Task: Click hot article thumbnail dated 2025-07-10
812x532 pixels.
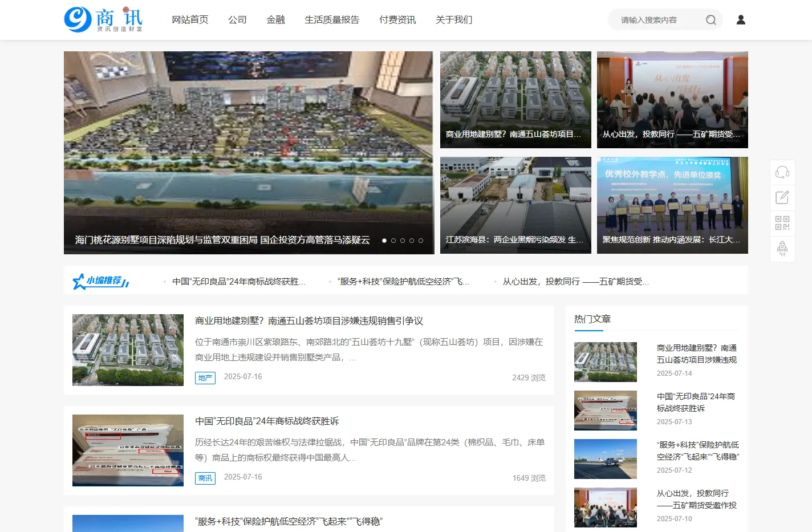Action: pos(606,507)
